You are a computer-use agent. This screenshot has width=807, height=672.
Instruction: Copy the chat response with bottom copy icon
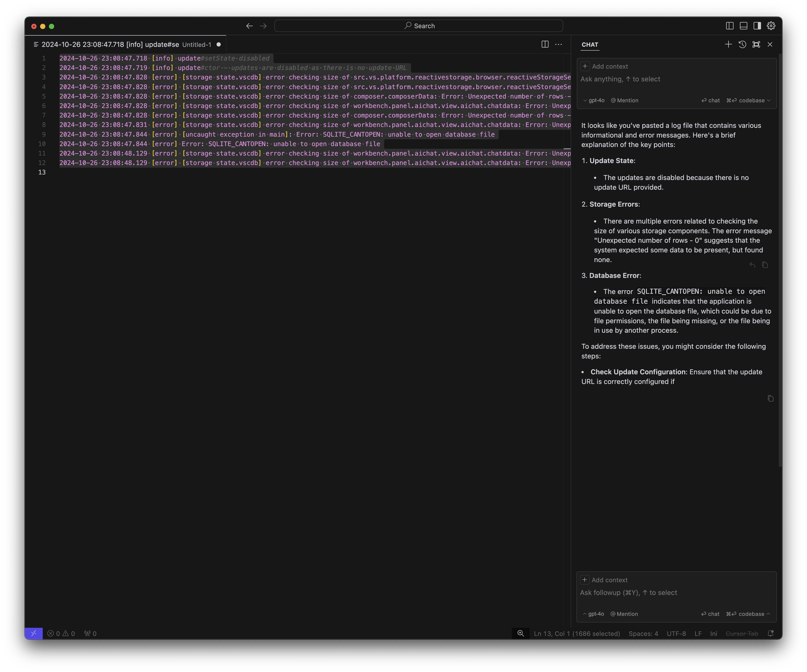(x=770, y=398)
